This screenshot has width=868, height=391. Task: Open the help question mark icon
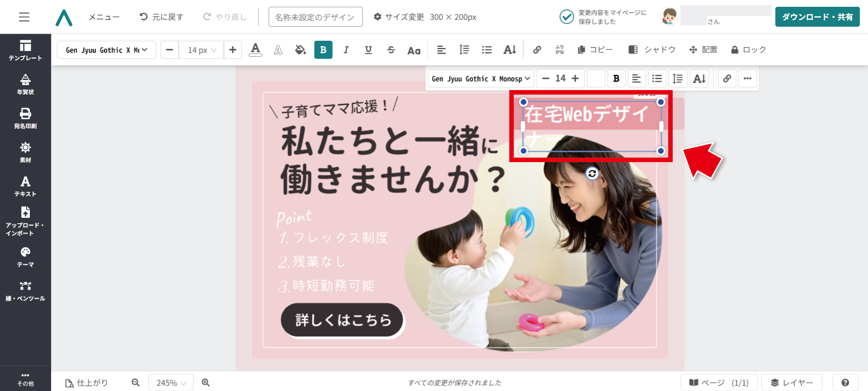click(845, 383)
